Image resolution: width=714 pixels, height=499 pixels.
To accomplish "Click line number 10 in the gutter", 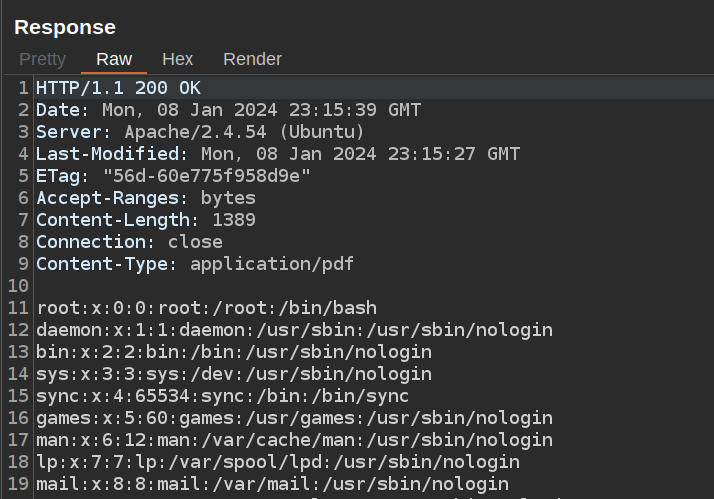I will (x=17, y=286).
